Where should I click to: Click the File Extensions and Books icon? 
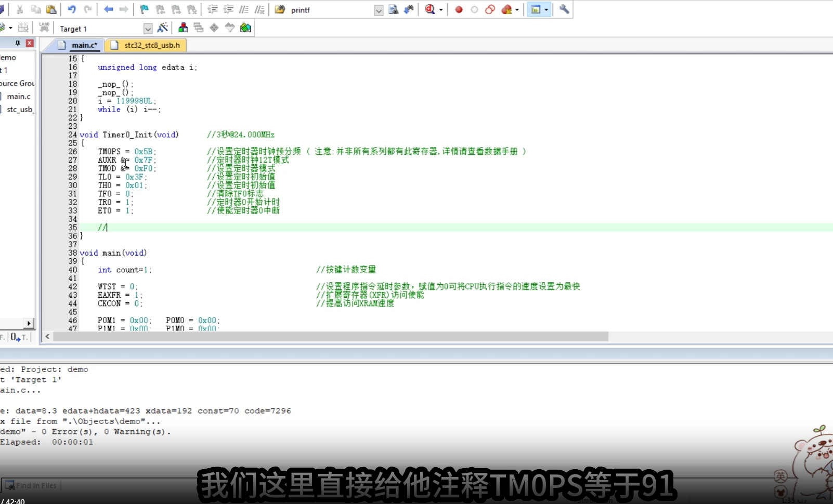(183, 28)
